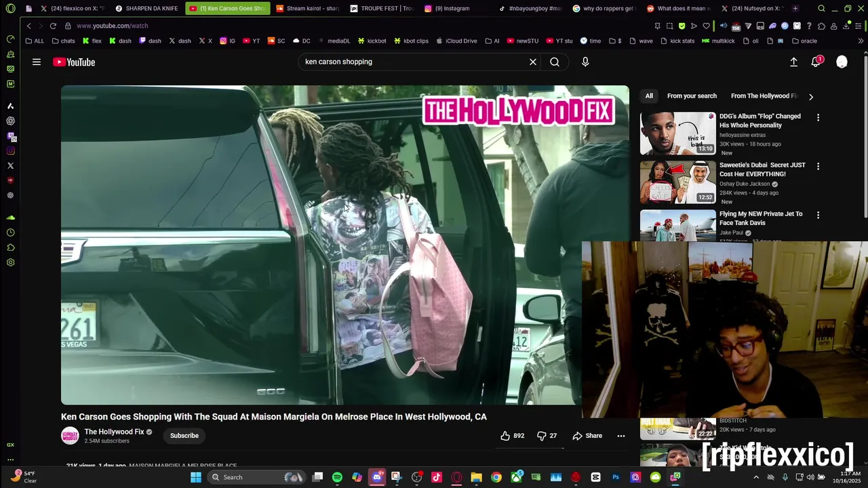This screenshot has width=868, height=488.
Task: Open the Windows Start menu
Action: coord(196,477)
